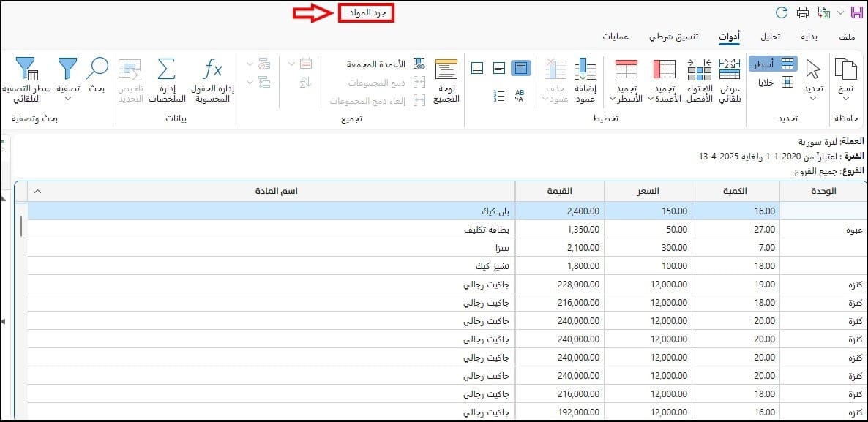Expand the filter (تصفية) dropdown
Image resolution: width=868 pixels, height=422 pixels.
(x=67, y=99)
